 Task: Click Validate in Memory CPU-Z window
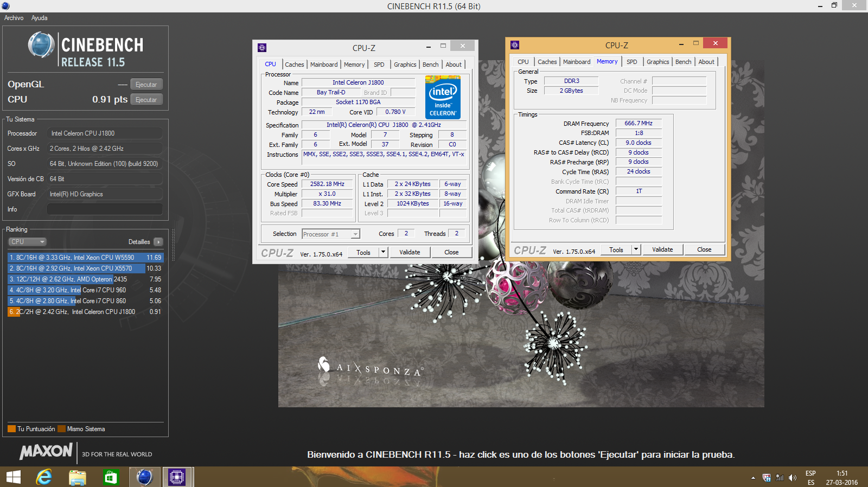pyautogui.click(x=662, y=249)
